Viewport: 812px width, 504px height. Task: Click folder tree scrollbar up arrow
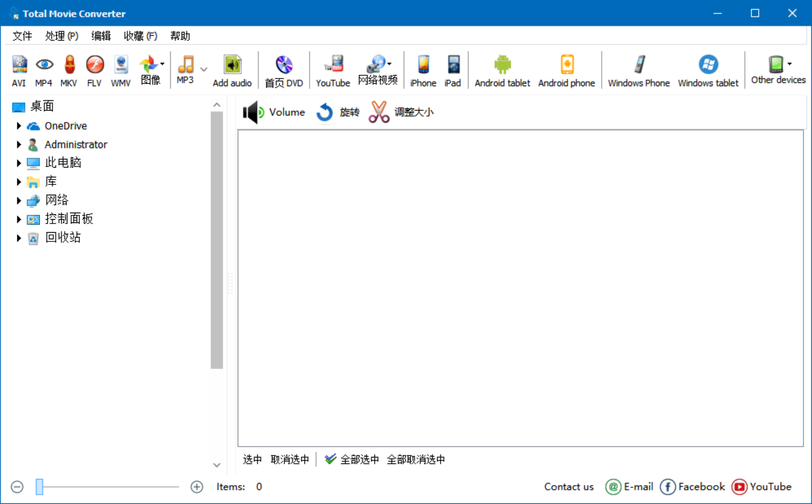[x=217, y=105]
